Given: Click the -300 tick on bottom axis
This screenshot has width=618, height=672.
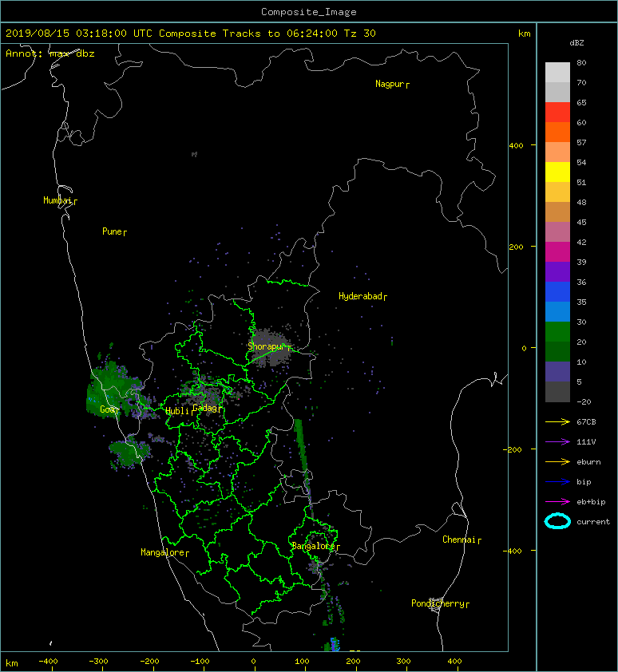Looking at the screenshot, I should click(98, 662).
